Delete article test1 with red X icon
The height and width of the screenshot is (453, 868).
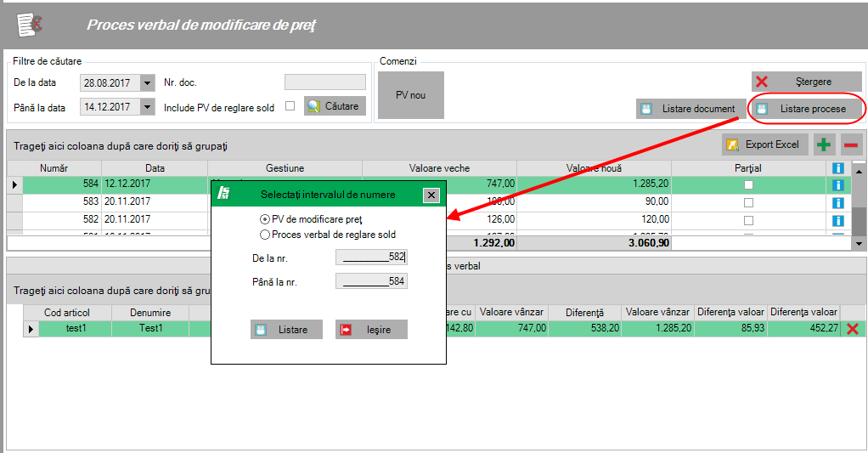(853, 328)
